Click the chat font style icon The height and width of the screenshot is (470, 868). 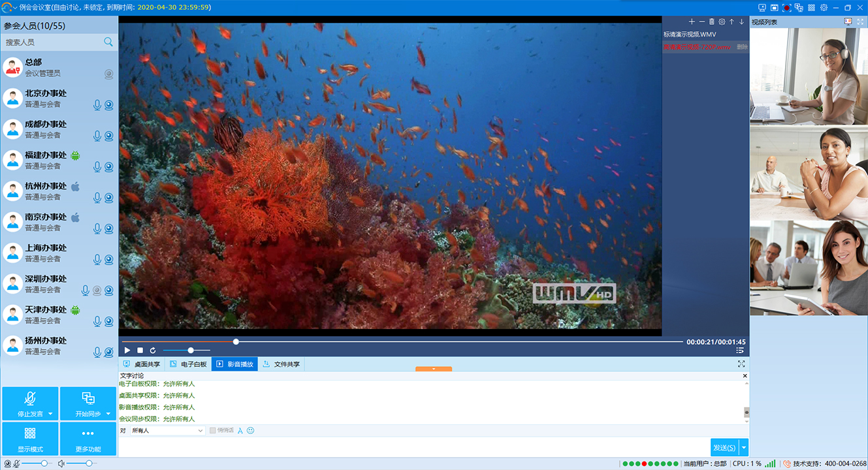tap(240, 431)
